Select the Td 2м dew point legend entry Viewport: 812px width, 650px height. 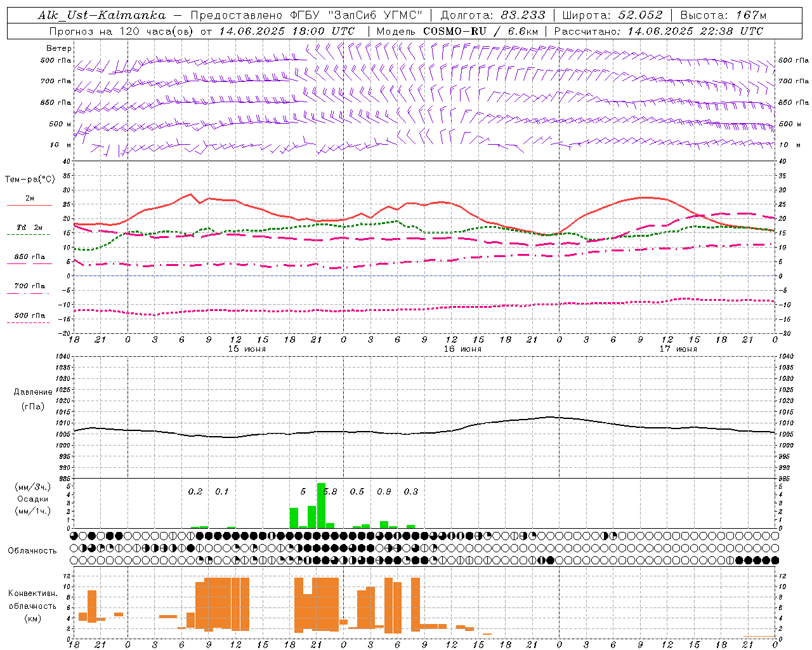[x=30, y=227]
